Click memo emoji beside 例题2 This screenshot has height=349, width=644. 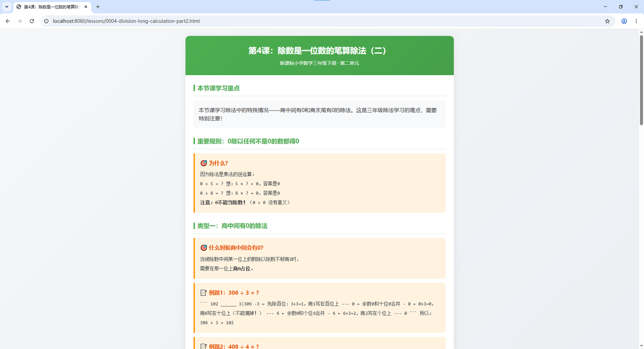[203, 346]
